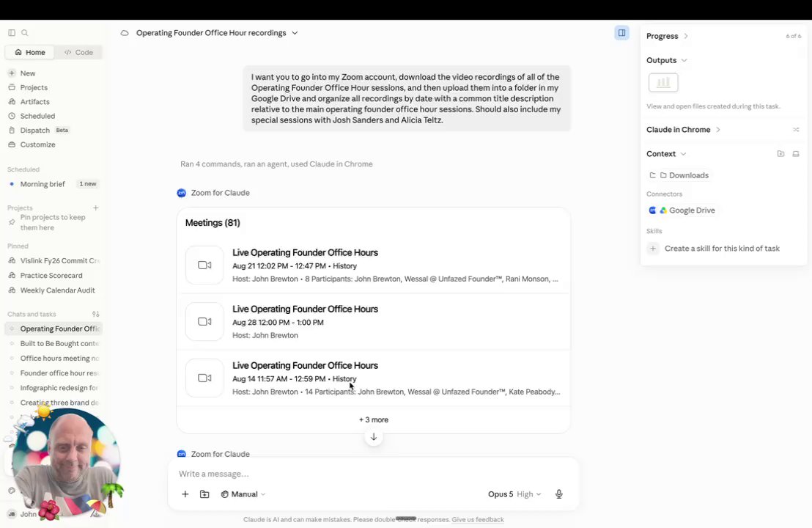Open the Opus 5 model selector
This screenshot has width=812, height=528.
(501, 494)
